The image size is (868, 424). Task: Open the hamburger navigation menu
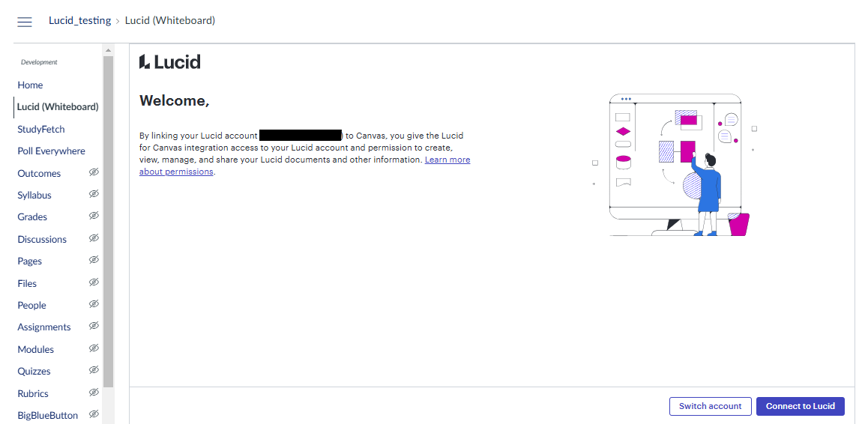[24, 22]
